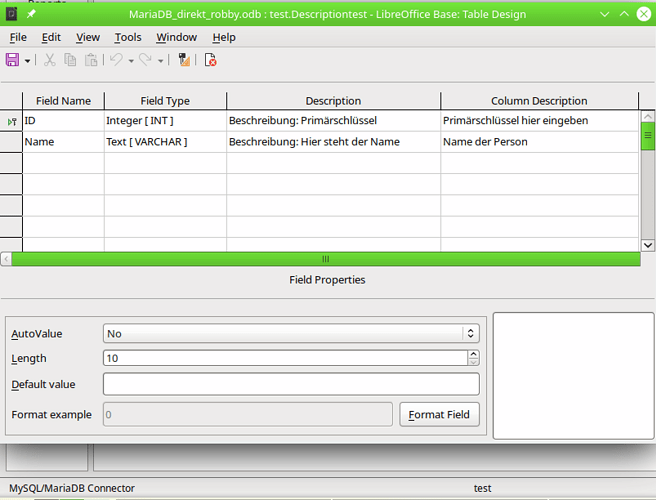Open the View menu
The image size is (656, 500).
pos(88,37)
